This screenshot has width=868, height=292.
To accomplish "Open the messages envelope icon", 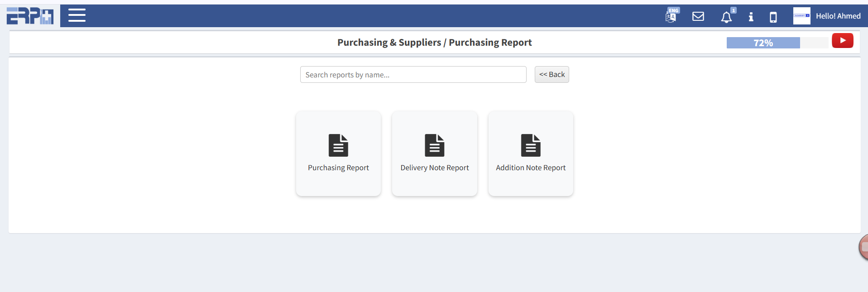I will [x=698, y=17].
